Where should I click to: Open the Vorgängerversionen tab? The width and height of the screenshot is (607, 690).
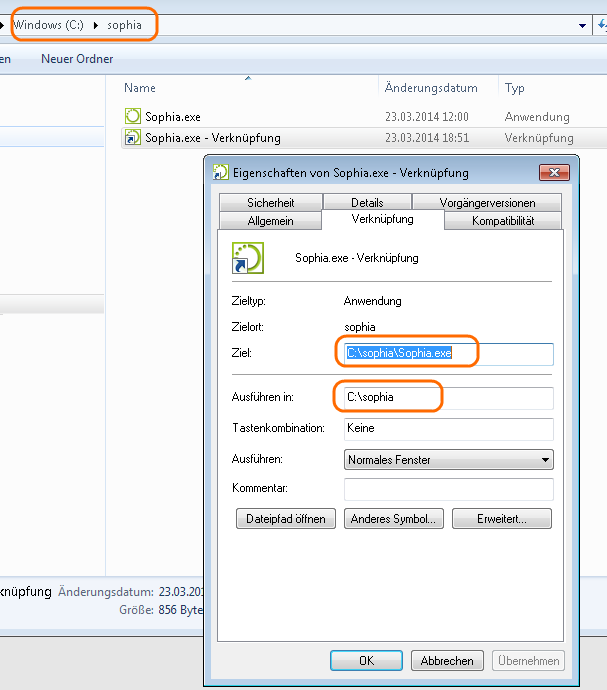[x=487, y=203]
